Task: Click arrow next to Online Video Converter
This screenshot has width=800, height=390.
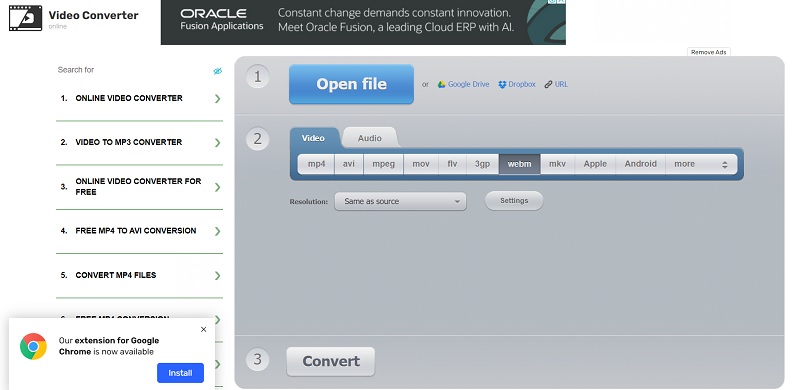Action: coord(218,99)
